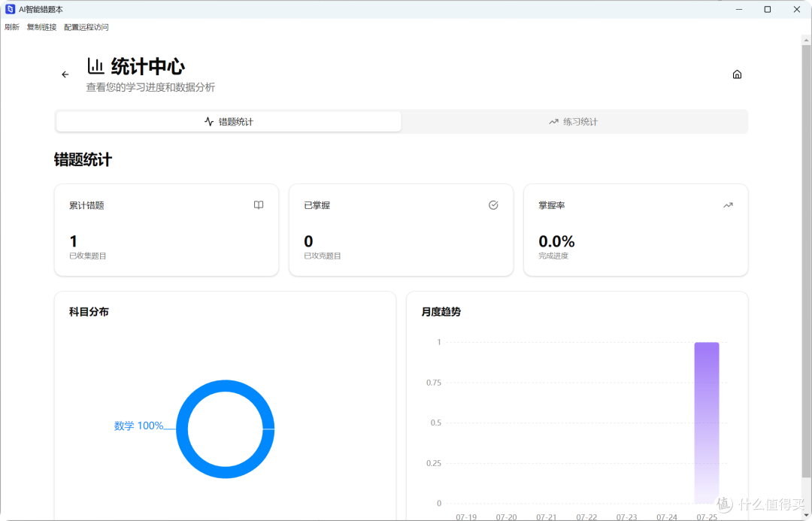812x521 pixels.
Task: Click the trend icon on 练习统计 tab
Action: tap(553, 122)
